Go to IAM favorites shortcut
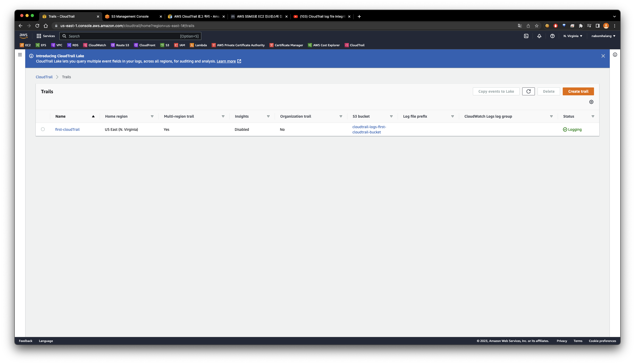The width and height of the screenshot is (635, 364). pyautogui.click(x=180, y=45)
